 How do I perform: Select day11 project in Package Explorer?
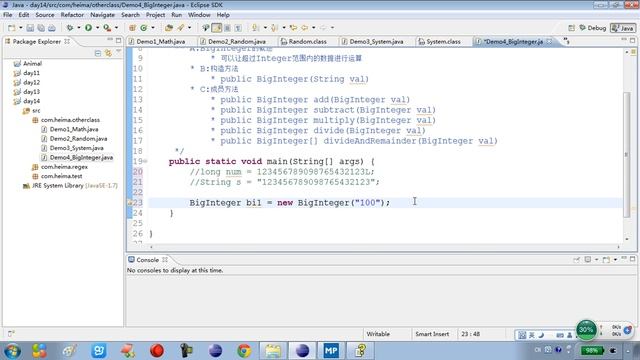pyautogui.click(x=31, y=73)
